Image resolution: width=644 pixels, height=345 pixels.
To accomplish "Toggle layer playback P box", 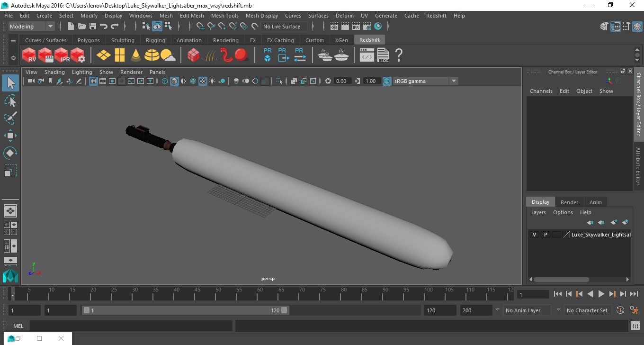I will 546,235.
